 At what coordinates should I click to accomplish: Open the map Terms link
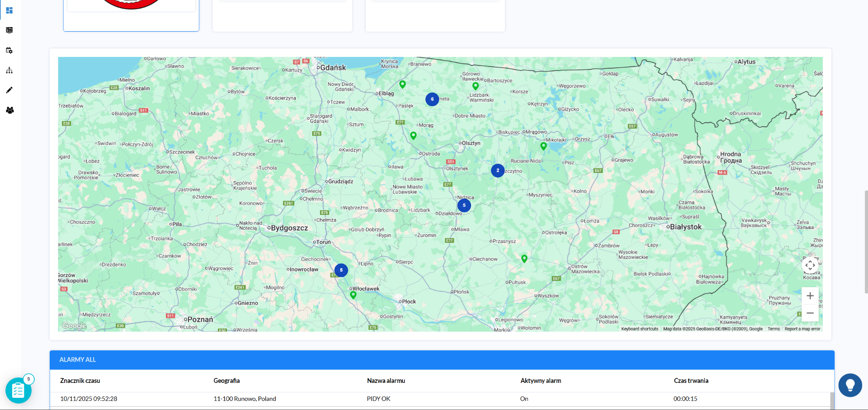(x=774, y=329)
